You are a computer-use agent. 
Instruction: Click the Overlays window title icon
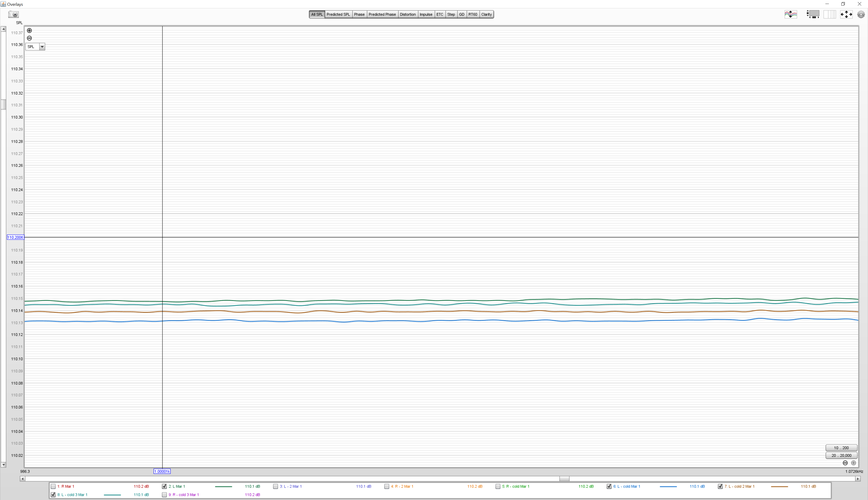click(3, 4)
